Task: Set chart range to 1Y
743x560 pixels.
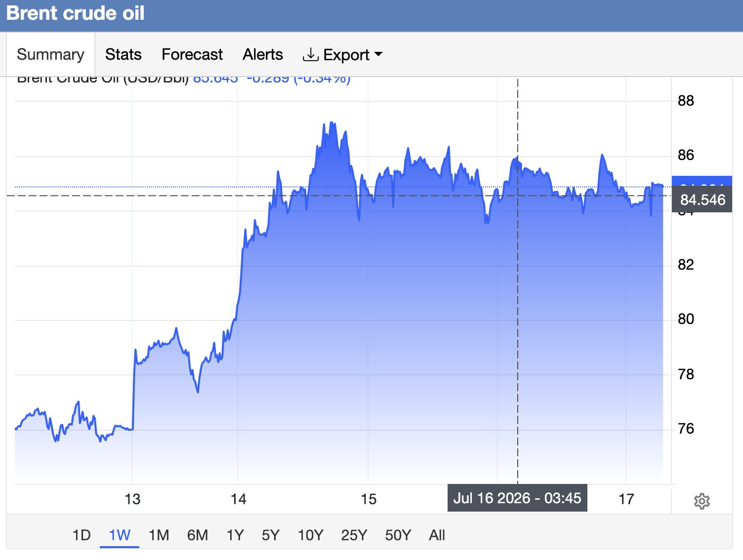Action: coord(235,535)
